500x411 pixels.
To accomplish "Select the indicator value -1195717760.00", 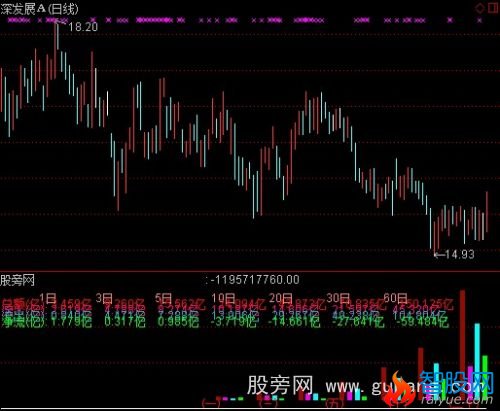I will point(255,279).
